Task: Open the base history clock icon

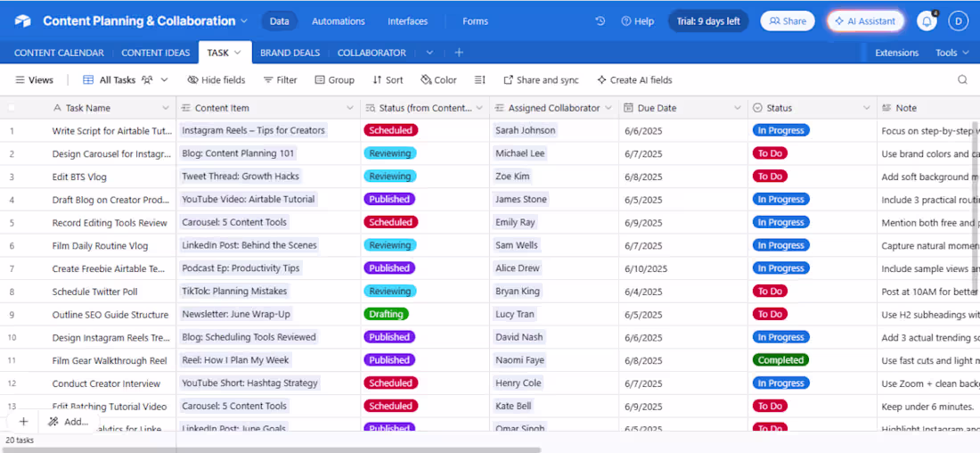Action: coord(600,21)
